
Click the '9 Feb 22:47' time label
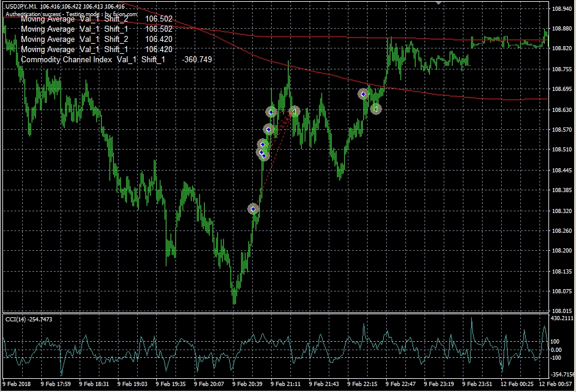point(401,384)
